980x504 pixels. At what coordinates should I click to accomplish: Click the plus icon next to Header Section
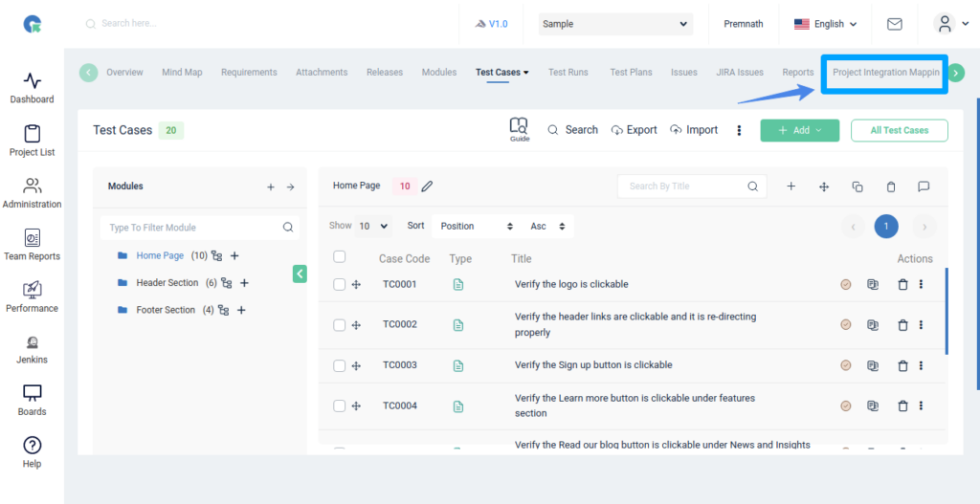point(244,283)
